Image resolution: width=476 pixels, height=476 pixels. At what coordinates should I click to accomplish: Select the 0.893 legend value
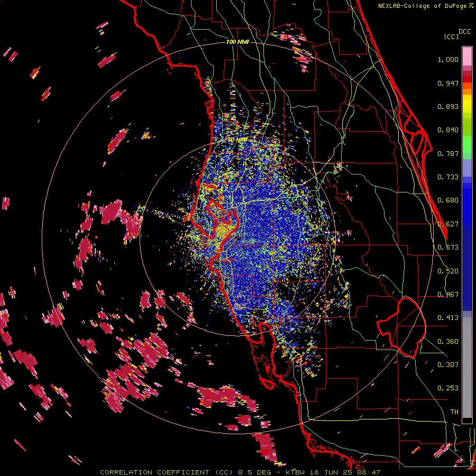(448, 106)
